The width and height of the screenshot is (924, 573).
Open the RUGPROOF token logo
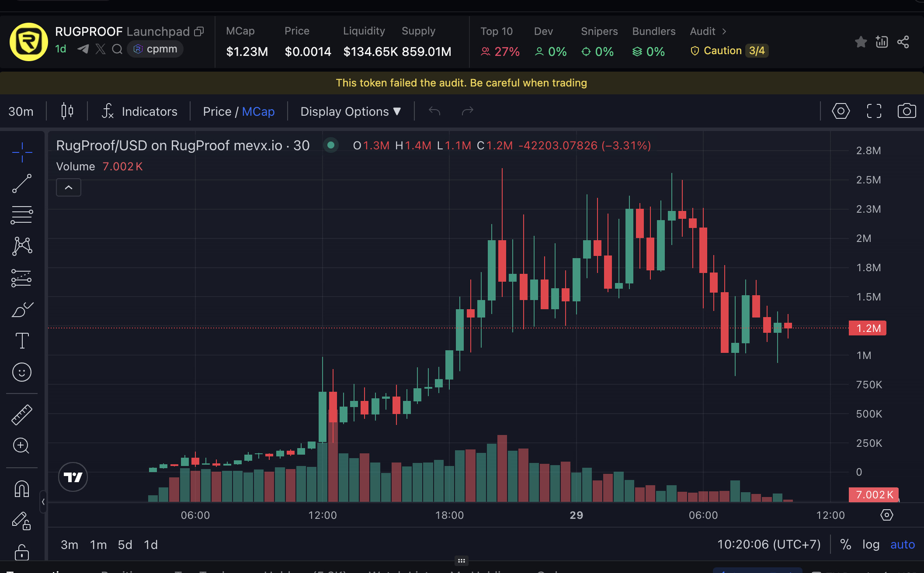click(29, 42)
